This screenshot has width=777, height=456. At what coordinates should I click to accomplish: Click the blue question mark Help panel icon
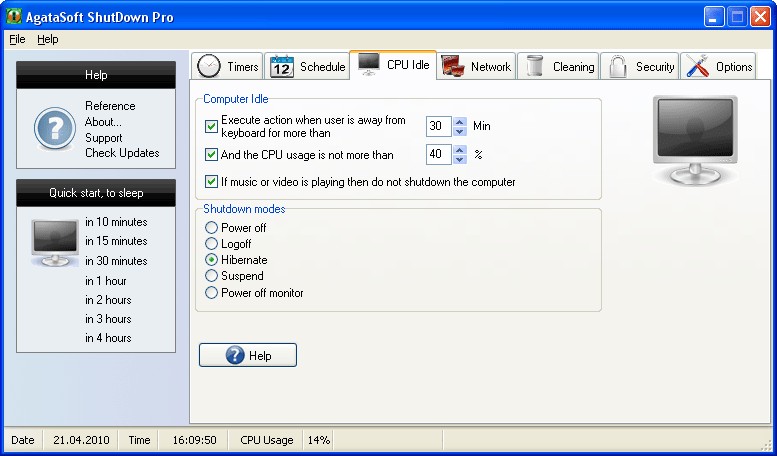click(55, 128)
